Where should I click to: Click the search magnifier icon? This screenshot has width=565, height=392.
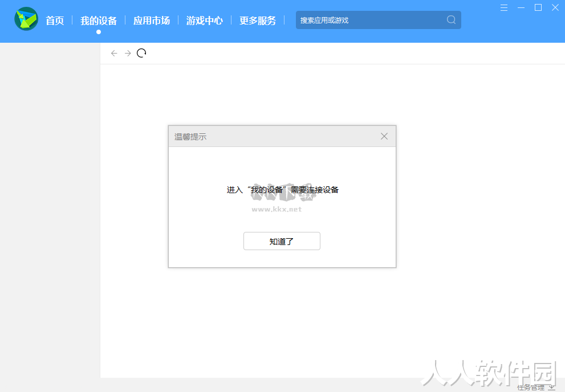pos(451,20)
